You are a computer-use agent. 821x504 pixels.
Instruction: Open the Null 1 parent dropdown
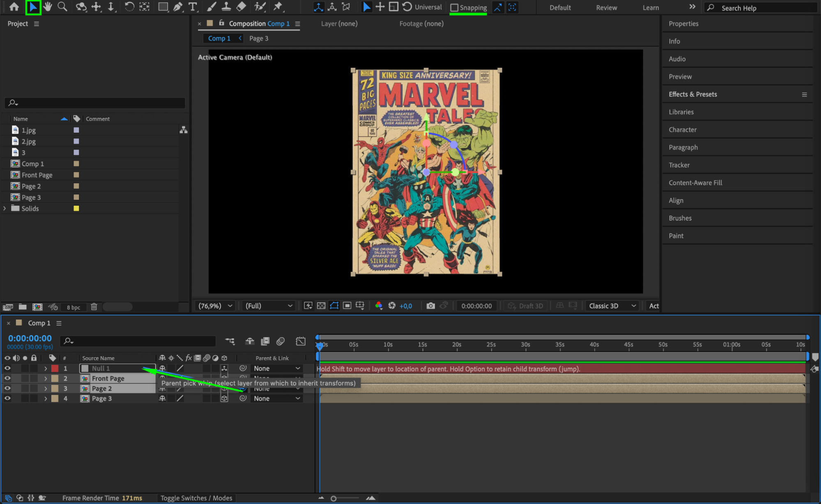click(276, 368)
